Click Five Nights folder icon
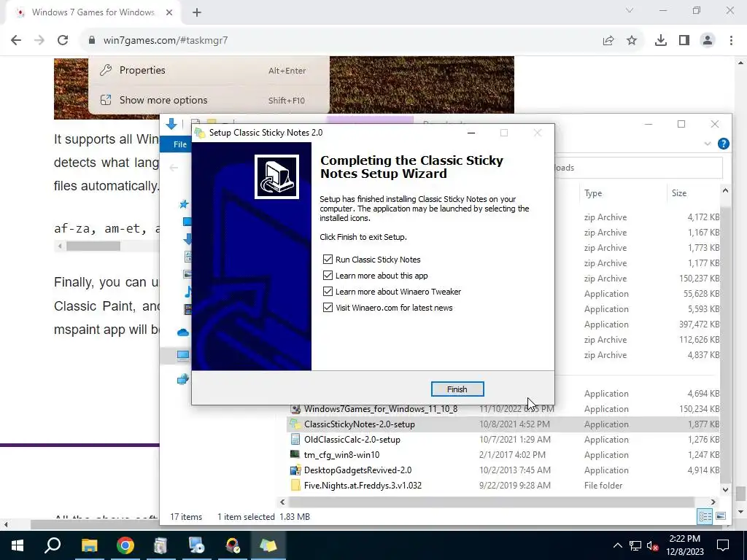Screen dimensions: 747x560 click(295, 485)
